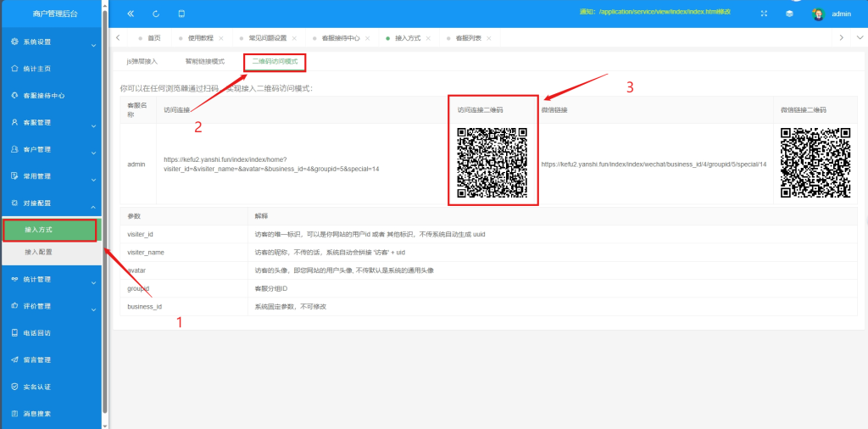Viewport: 868px width, 429px height.
Task: Collapse the 对接配置 submenu arrow
Action: 93,207
